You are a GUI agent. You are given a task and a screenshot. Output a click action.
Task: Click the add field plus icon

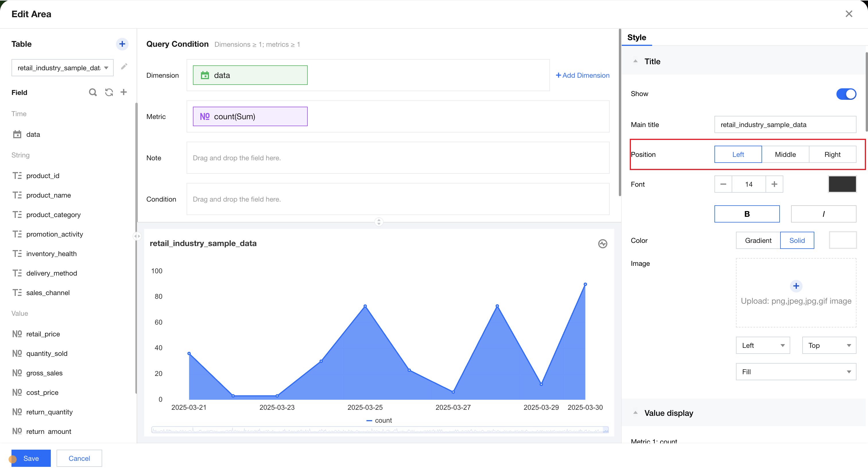coord(124,92)
